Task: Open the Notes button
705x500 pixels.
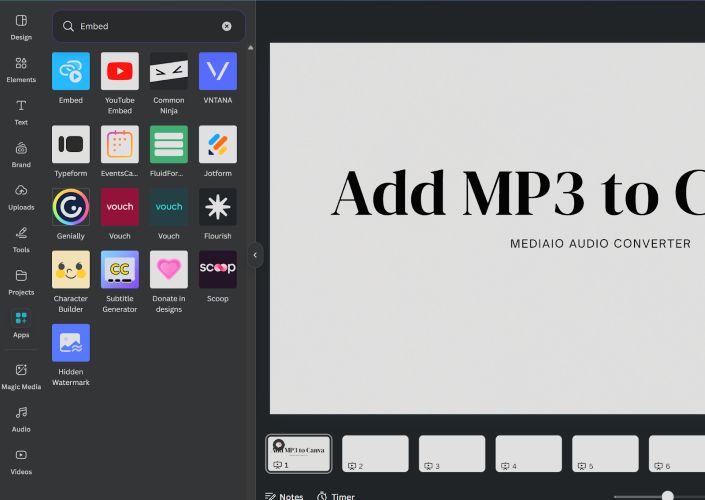Action: [x=284, y=496]
